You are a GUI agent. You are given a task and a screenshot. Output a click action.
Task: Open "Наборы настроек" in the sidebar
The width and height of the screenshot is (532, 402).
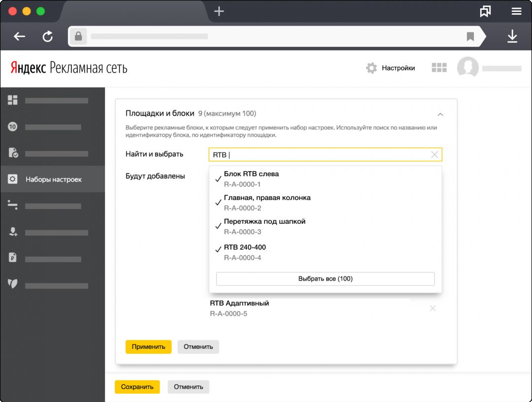53,180
